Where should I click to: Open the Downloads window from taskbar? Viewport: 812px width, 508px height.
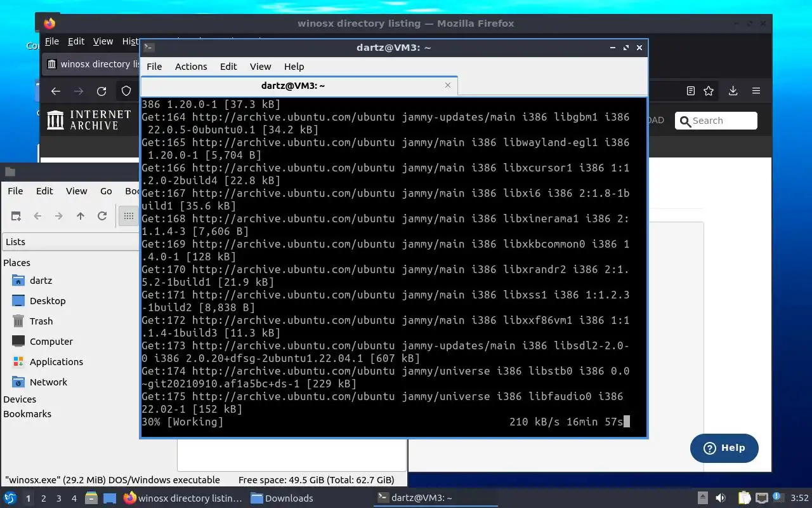pos(282,498)
